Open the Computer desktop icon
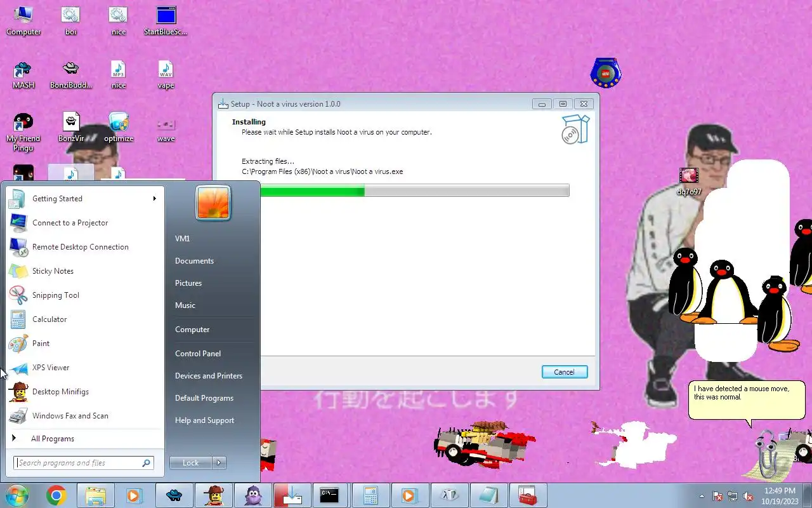The image size is (812, 508). (23, 20)
